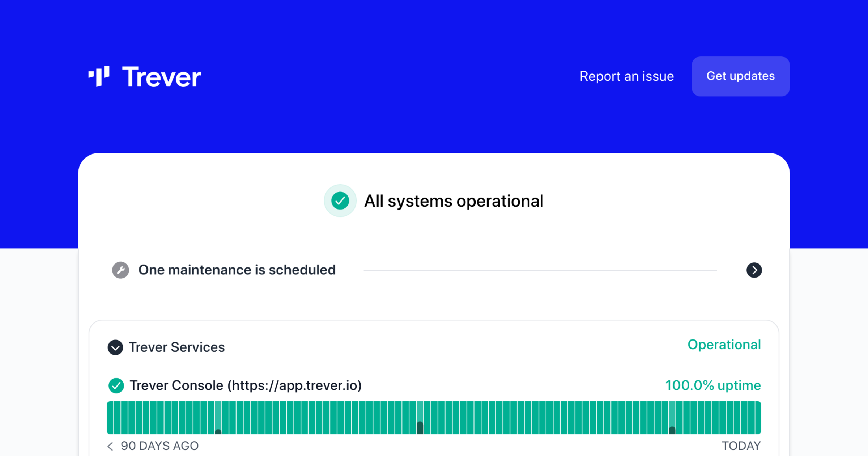Expand scheduled maintenance with the arrow chevron
This screenshot has width=868, height=456.
point(754,270)
